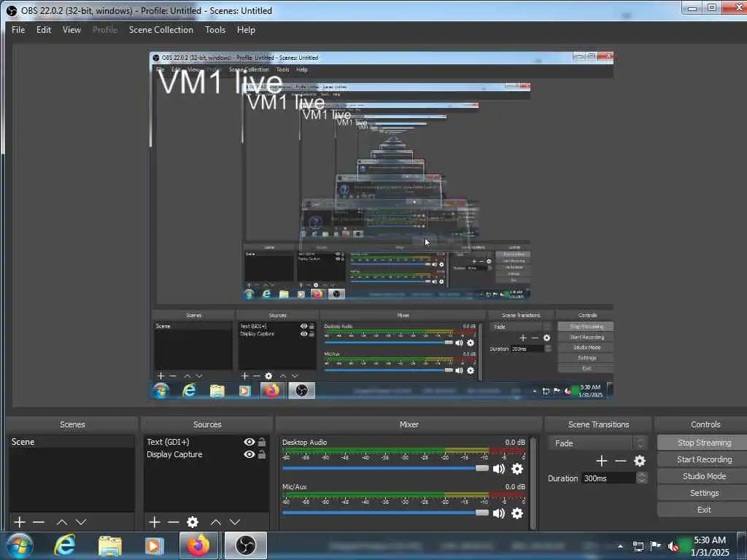This screenshot has width=747, height=560.
Task: Open Mic/Aux settings gear
Action: [517, 513]
